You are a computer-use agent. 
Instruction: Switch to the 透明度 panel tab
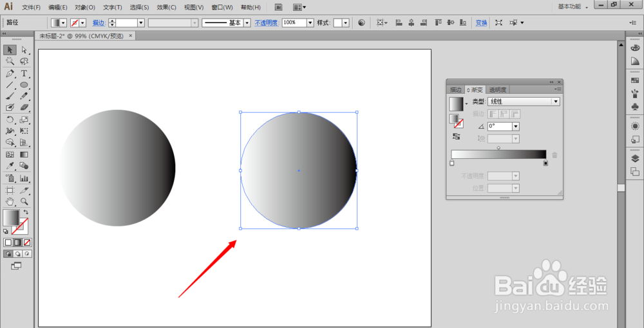click(x=497, y=90)
